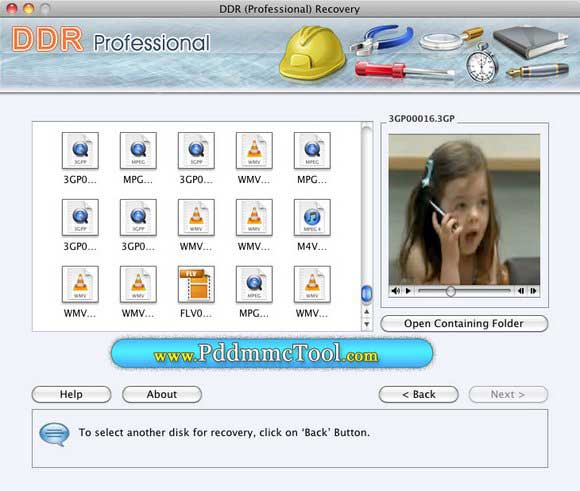Click the About button

(x=162, y=394)
